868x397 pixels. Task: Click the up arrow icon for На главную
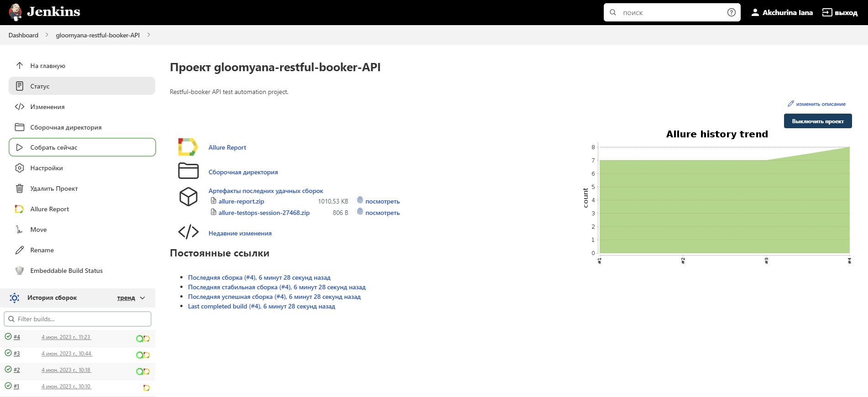pos(20,66)
